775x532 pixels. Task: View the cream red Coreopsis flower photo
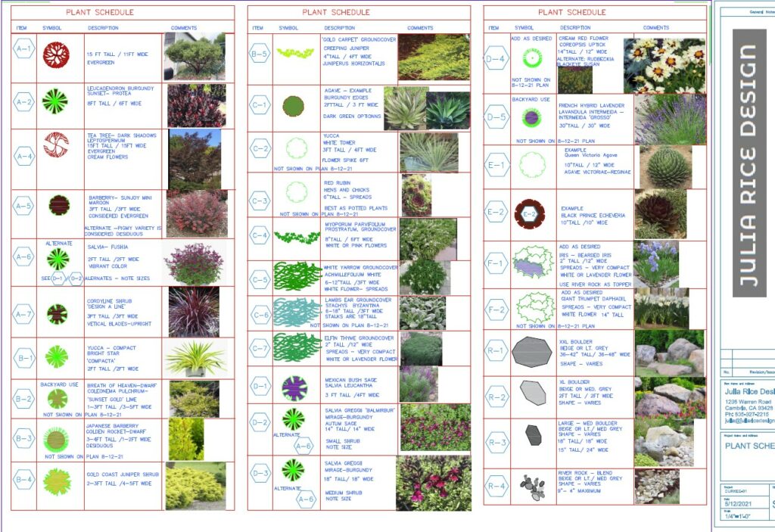pyautogui.click(x=665, y=66)
